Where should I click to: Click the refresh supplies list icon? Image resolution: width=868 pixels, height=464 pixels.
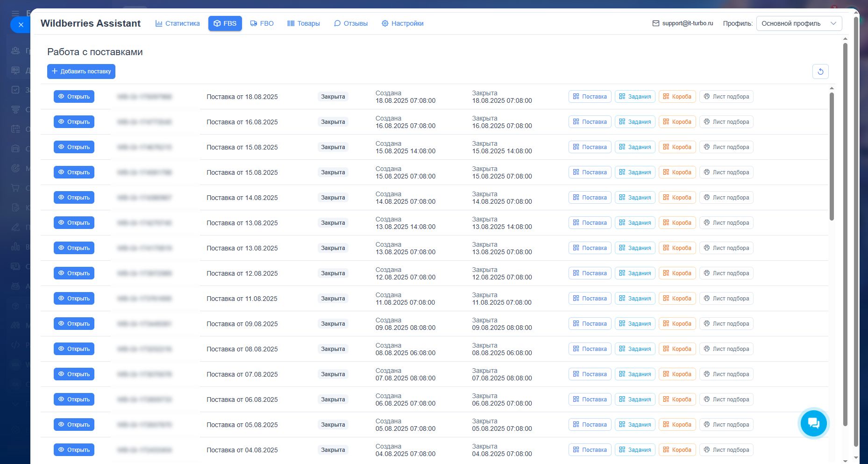coord(820,71)
